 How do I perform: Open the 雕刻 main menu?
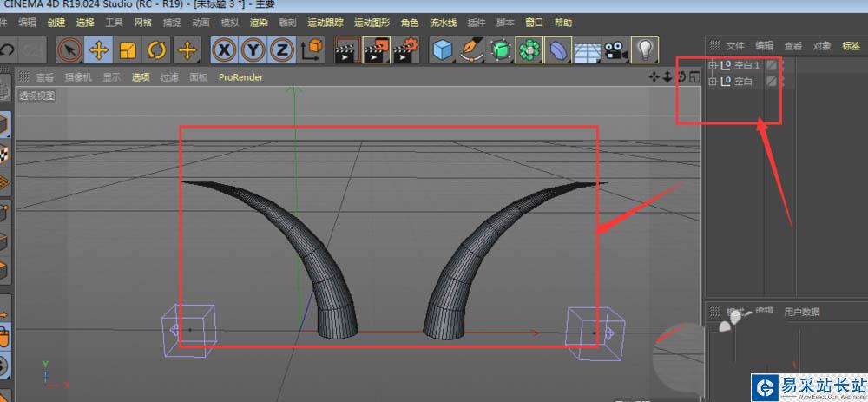tap(287, 23)
